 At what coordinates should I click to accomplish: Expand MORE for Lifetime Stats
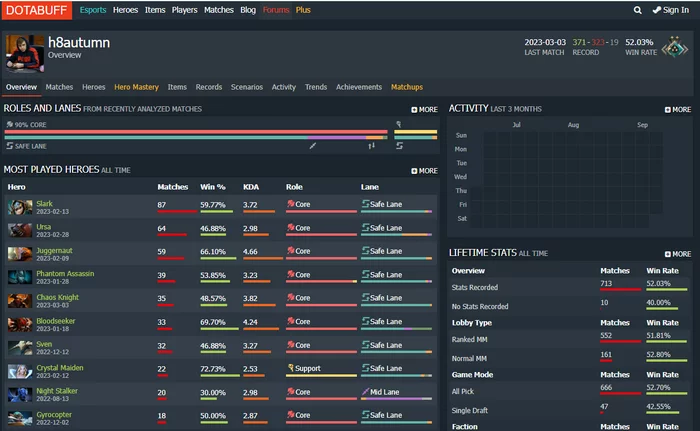pyautogui.click(x=678, y=254)
